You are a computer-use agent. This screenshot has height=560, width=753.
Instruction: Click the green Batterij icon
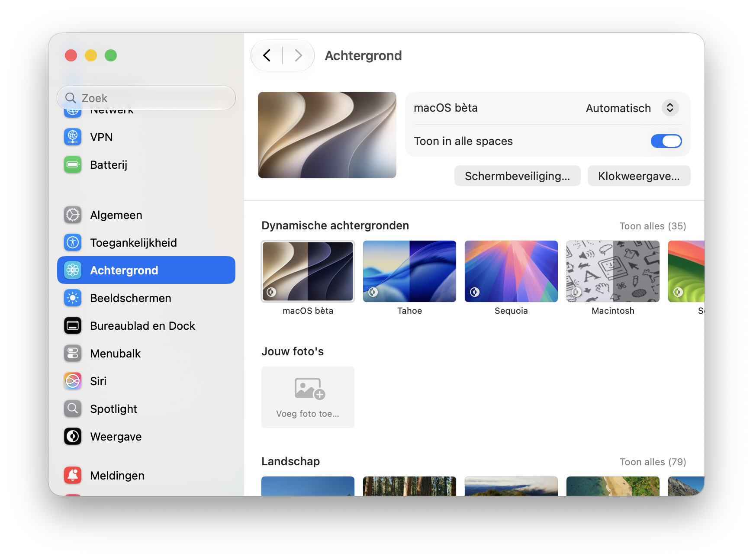[73, 165]
